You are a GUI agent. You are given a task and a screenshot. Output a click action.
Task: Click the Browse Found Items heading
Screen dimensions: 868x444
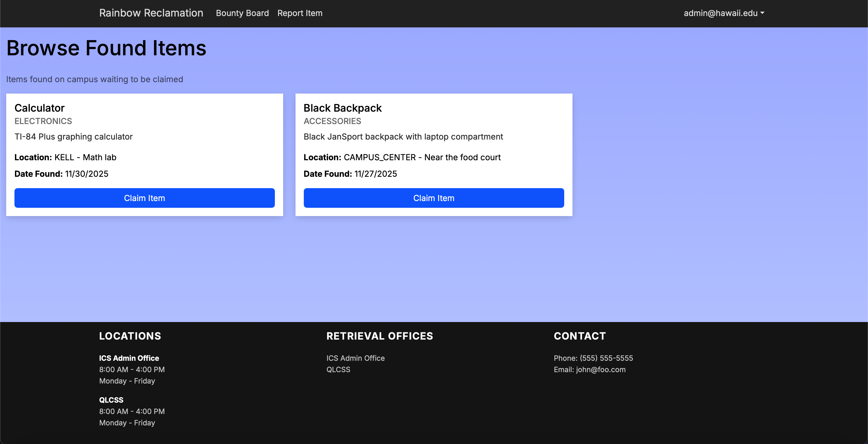pos(106,48)
